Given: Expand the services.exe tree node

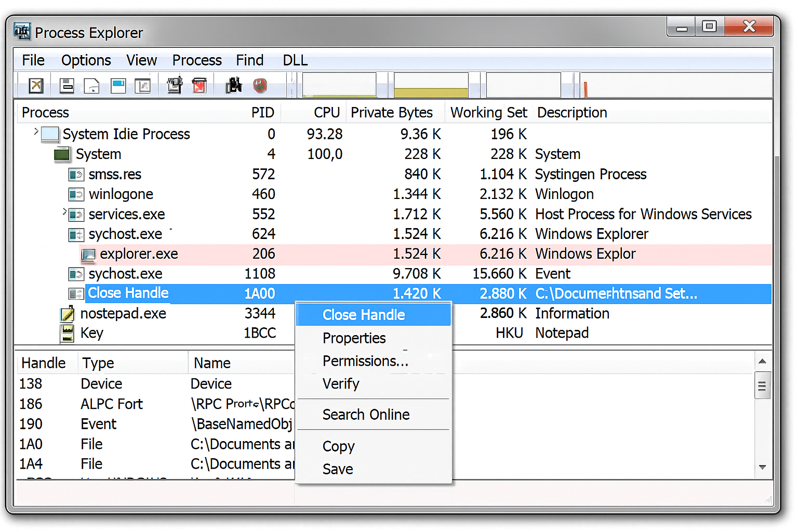Looking at the screenshot, I should click(64, 211).
